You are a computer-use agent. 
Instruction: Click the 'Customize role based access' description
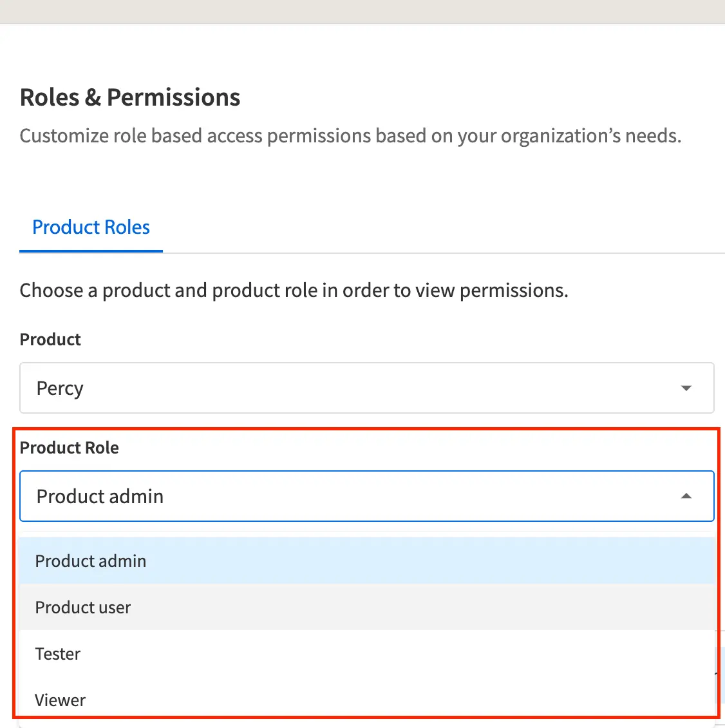[x=350, y=136]
